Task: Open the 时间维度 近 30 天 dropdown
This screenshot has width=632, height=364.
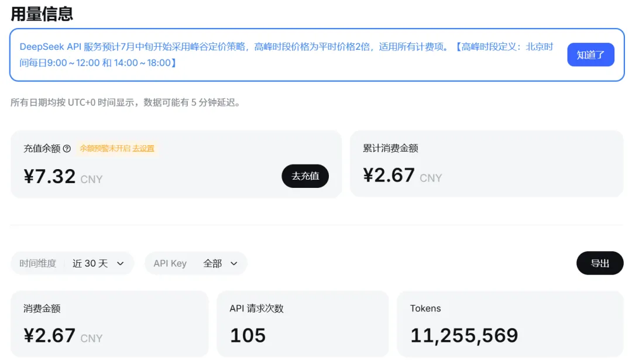Action: click(x=72, y=263)
